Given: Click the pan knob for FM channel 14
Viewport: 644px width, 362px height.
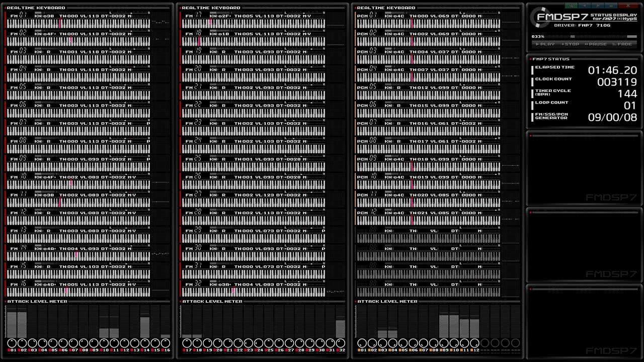Looking at the screenshot, I should point(145,343).
